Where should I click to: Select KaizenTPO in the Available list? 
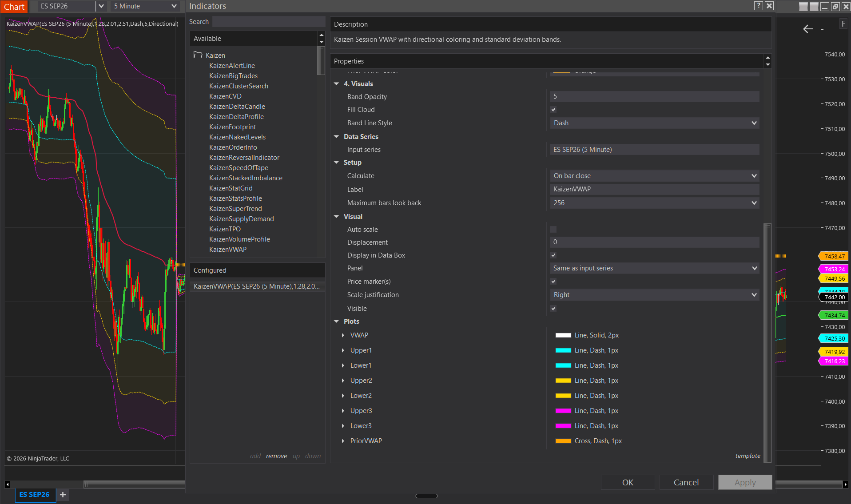pos(225,229)
